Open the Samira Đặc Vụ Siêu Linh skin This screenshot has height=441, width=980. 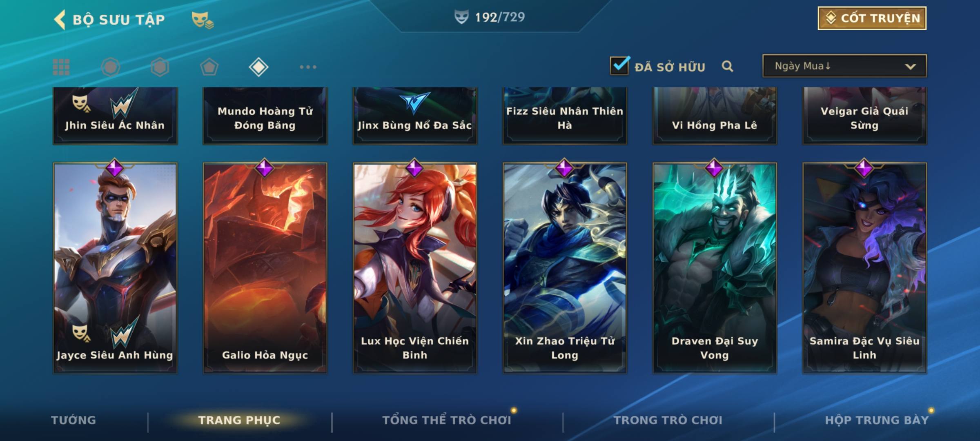point(864,267)
